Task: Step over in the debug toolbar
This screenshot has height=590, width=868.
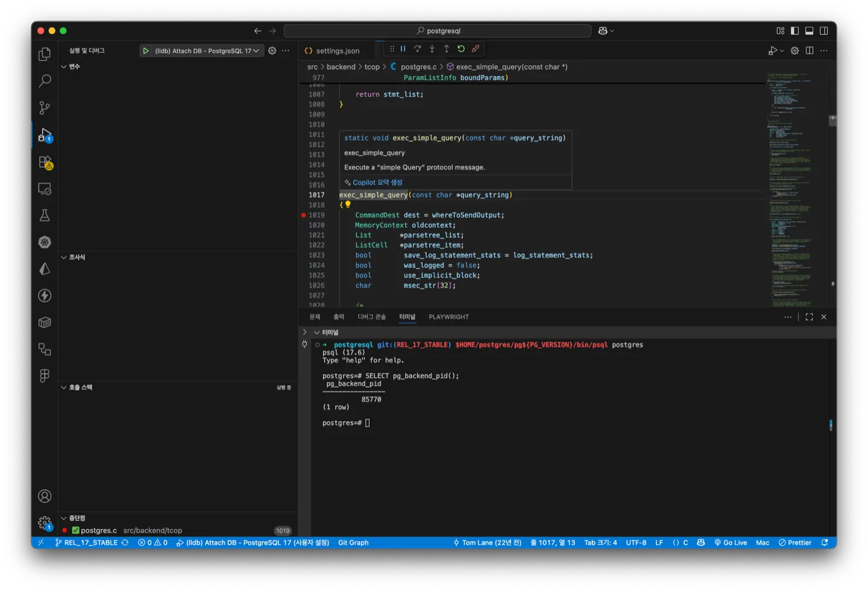Action: click(x=417, y=49)
